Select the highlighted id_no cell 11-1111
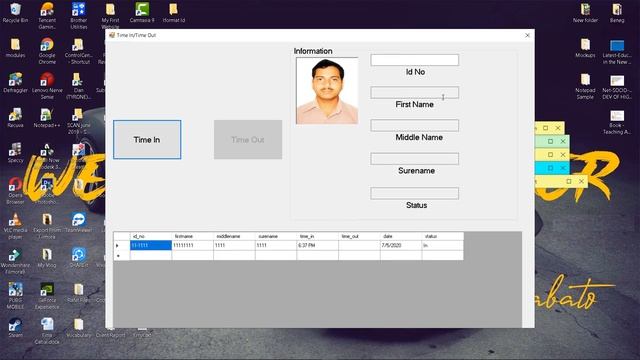 pyautogui.click(x=151, y=245)
